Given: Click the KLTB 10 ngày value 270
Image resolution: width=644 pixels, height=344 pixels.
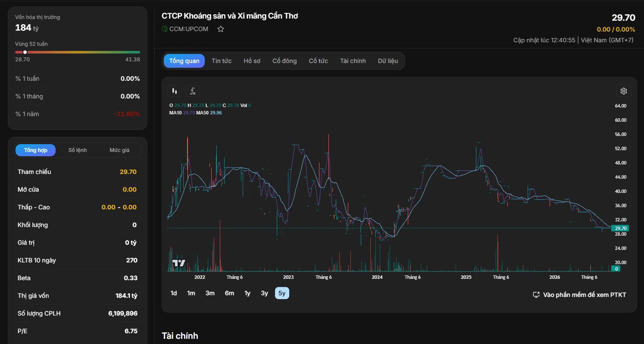Looking at the screenshot, I should click(132, 260).
